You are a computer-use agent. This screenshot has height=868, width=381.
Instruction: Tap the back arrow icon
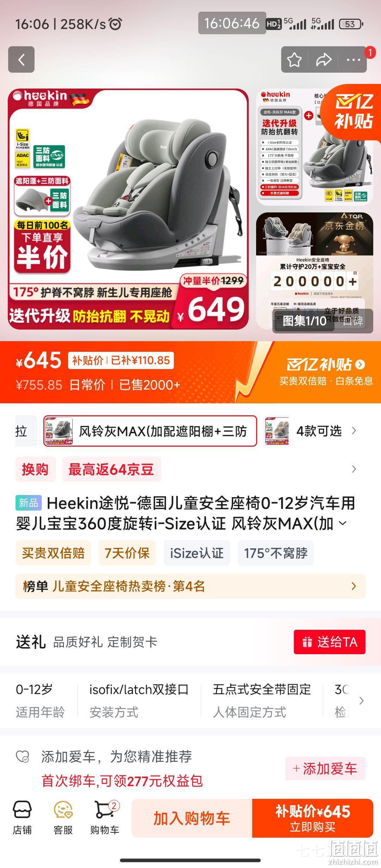pyautogui.click(x=21, y=60)
